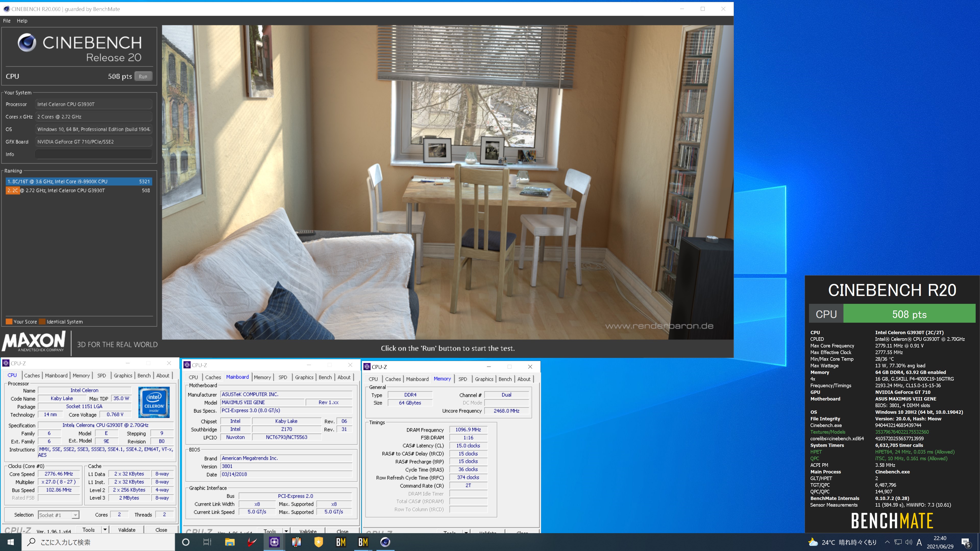Click the DRAM Frequency value 1096.9 MHz
980x551 pixels.
tap(468, 430)
